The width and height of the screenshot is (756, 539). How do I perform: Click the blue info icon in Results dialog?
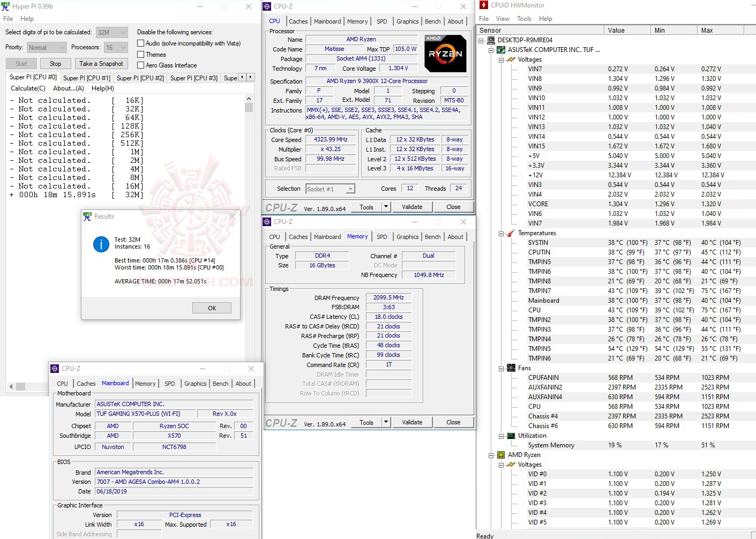click(101, 244)
